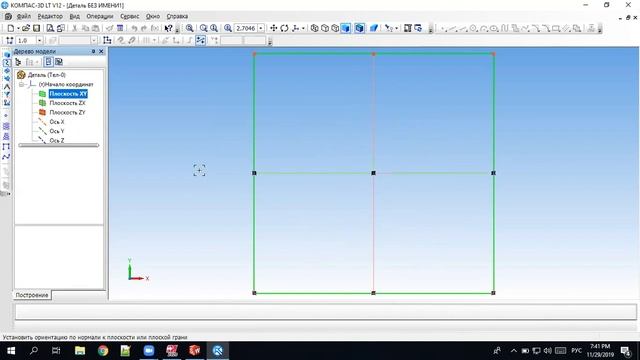Screen dimensions: 640x360
Task: Select Плоскость ZX in model tree
Action: pyautogui.click(x=67, y=103)
